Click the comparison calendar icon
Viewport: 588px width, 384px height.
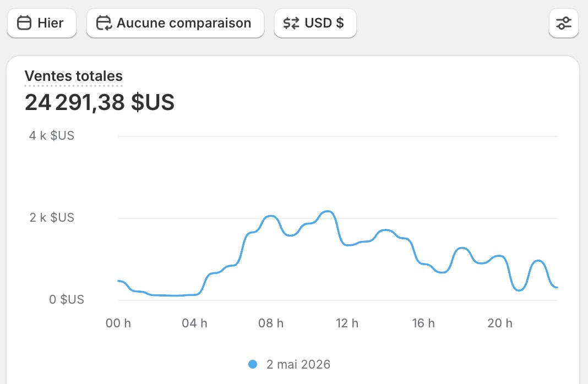[x=104, y=23]
